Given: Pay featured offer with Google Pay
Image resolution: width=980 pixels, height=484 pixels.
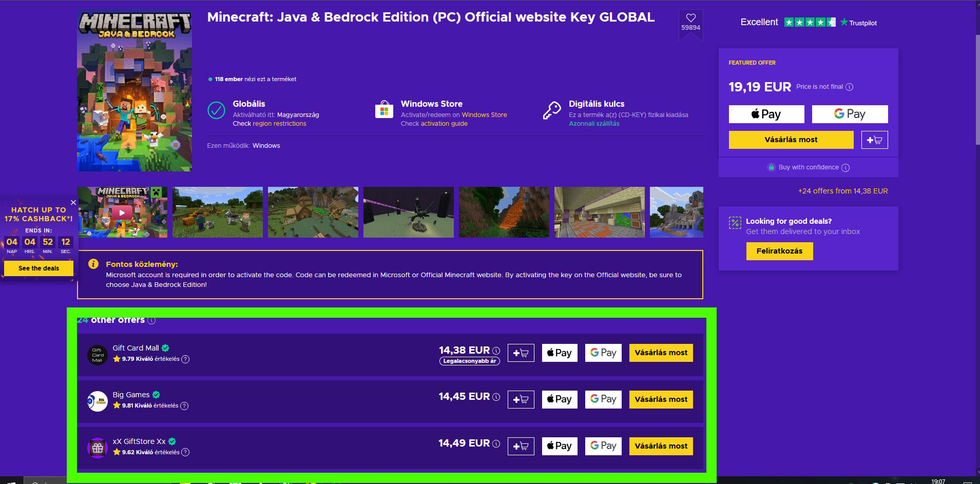Looking at the screenshot, I should click(x=850, y=114).
